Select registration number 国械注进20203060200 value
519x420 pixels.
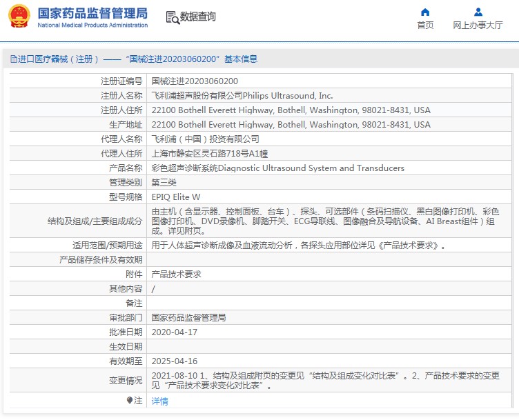point(195,81)
